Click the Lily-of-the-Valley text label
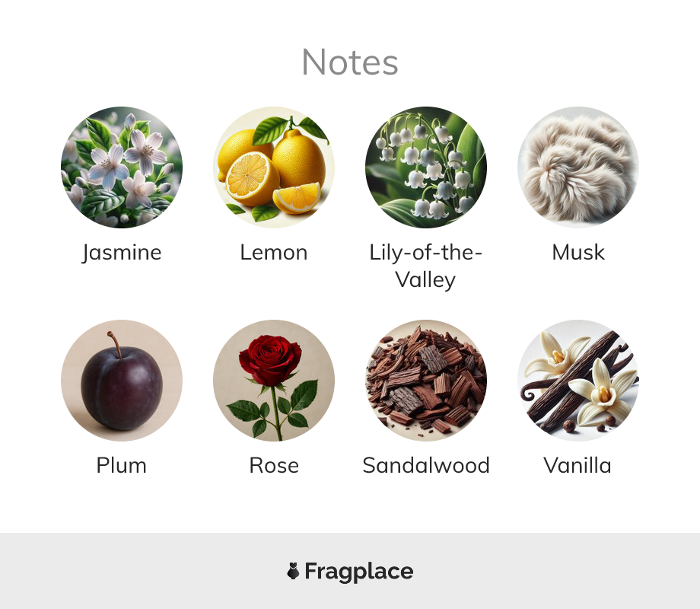Screen dimensions: 700x609 click(426, 266)
